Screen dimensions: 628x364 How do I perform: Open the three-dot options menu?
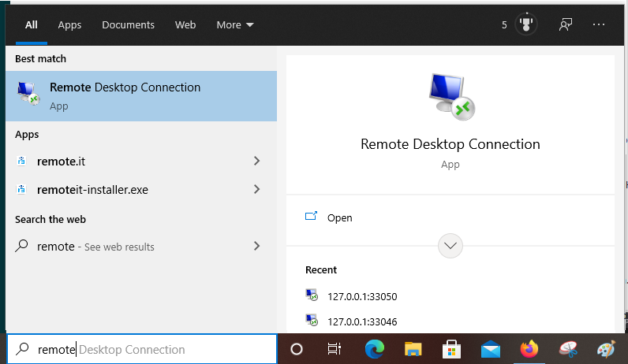click(x=599, y=24)
